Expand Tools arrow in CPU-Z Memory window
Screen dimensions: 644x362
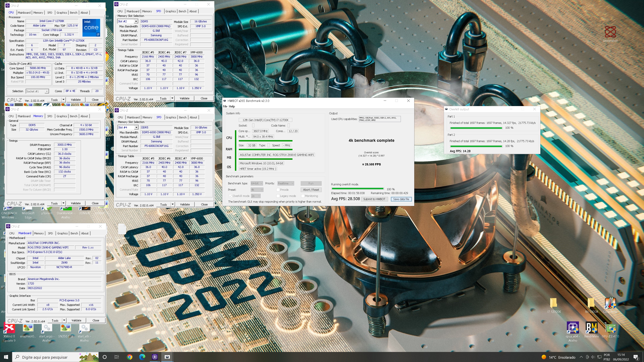[64, 203]
